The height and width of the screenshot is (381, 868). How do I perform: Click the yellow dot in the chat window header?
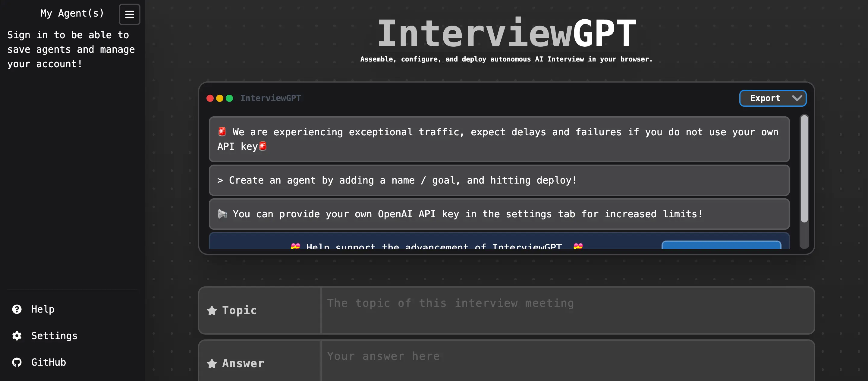coord(220,98)
